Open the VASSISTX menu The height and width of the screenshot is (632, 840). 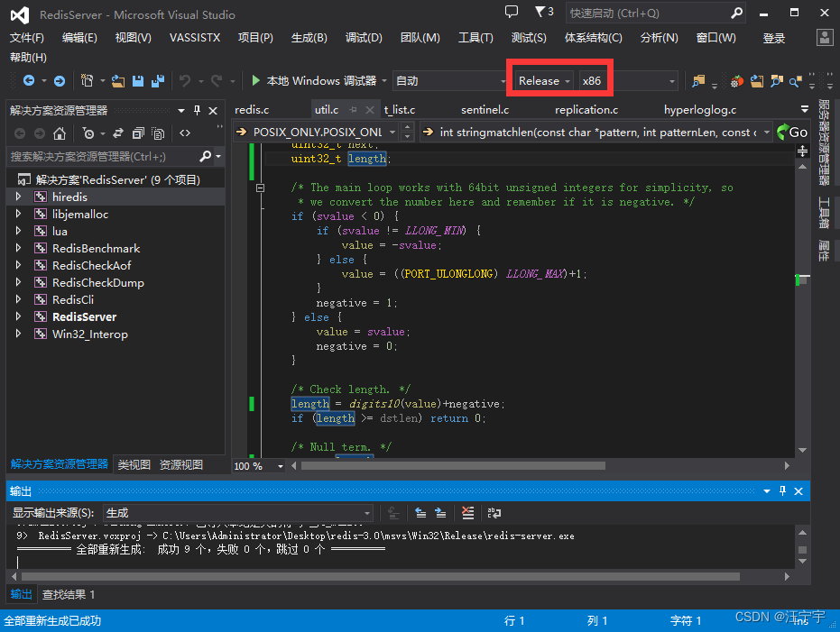pyautogui.click(x=195, y=38)
